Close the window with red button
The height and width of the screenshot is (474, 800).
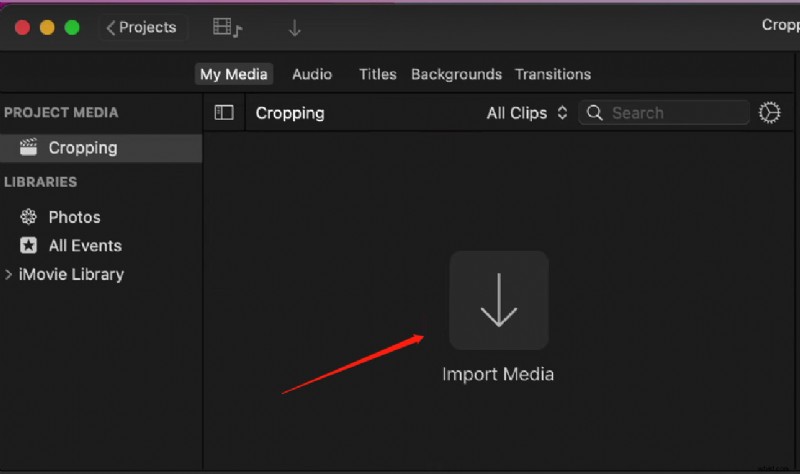(x=22, y=28)
